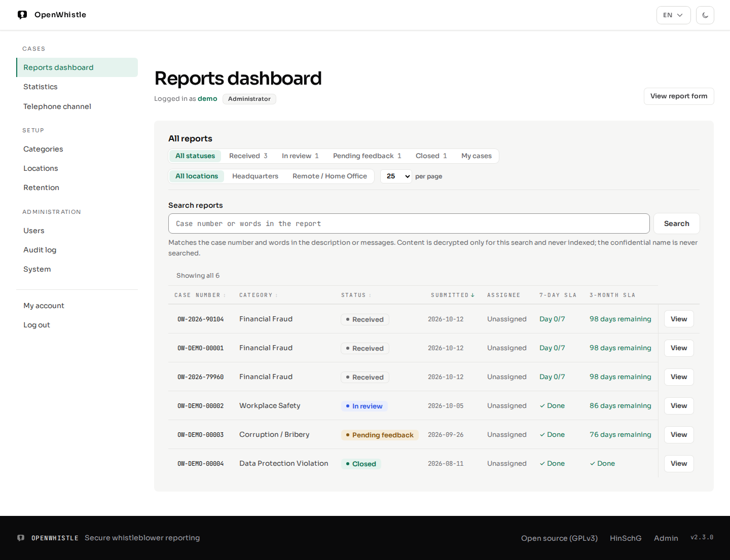This screenshot has width=730, height=560.
Task: Click the Workplace Safety category cell
Action: [270, 405]
